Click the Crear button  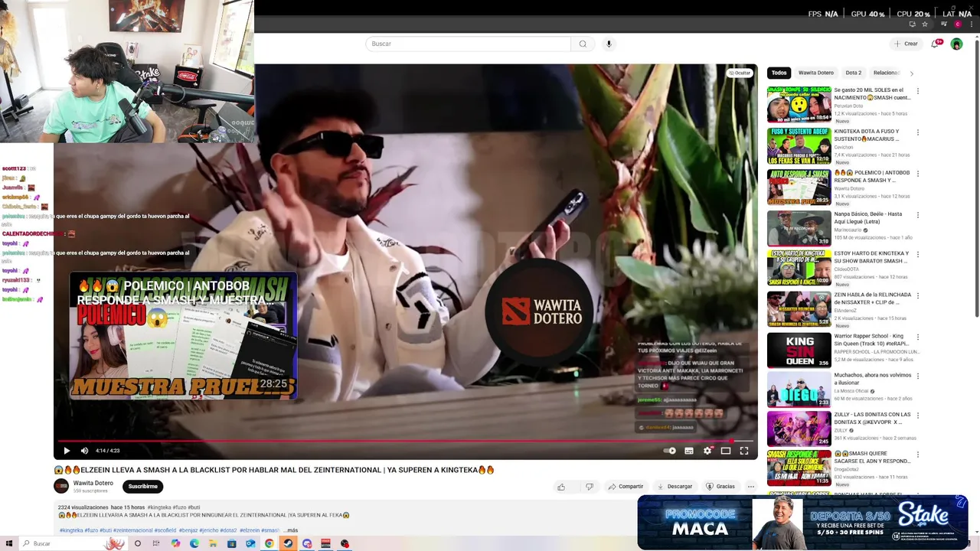click(906, 44)
